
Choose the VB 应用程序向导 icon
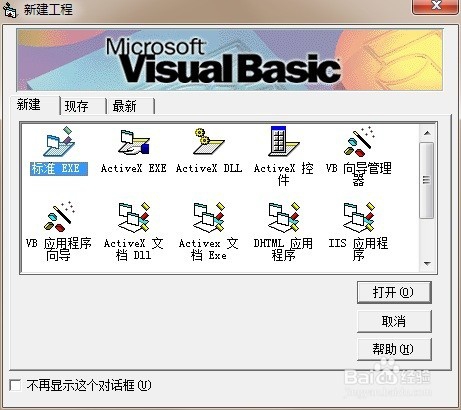(59, 217)
